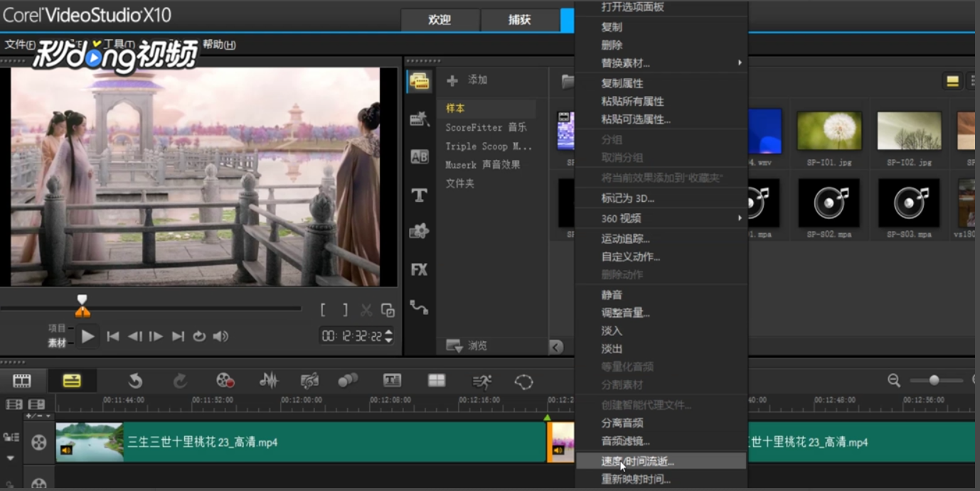Toggle ripple editing for tracks
Image resolution: width=980 pixels, height=491 pixels.
click(x=11, y=438)
